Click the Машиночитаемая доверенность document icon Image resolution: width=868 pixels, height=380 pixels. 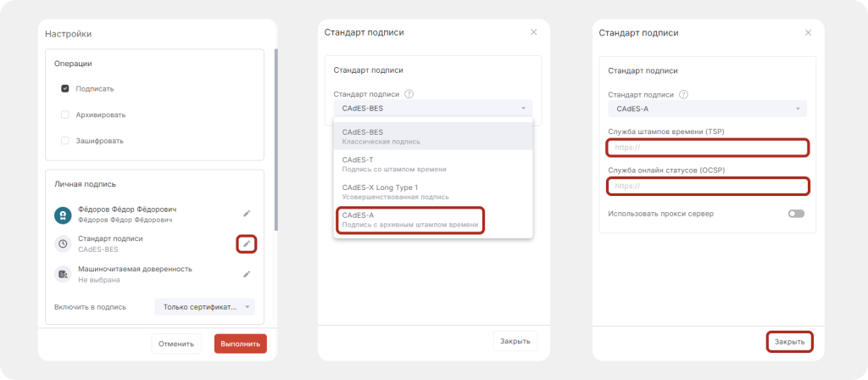62,274
